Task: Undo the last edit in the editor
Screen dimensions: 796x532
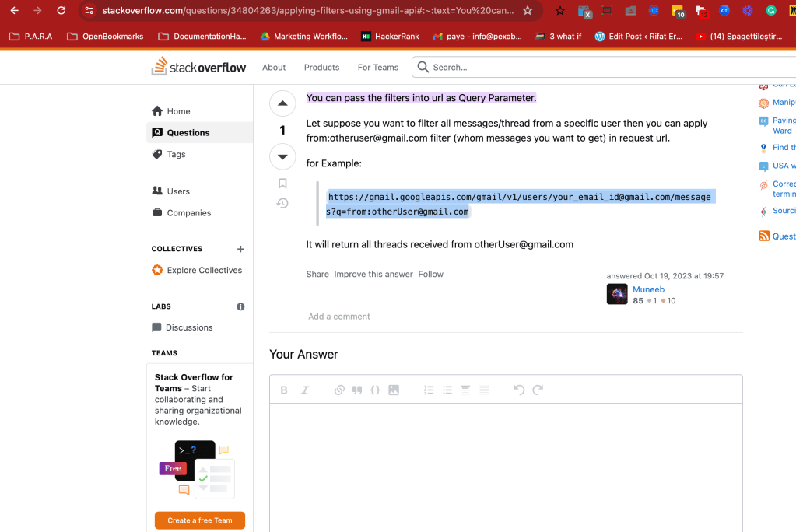Action: tap(519, 390)
